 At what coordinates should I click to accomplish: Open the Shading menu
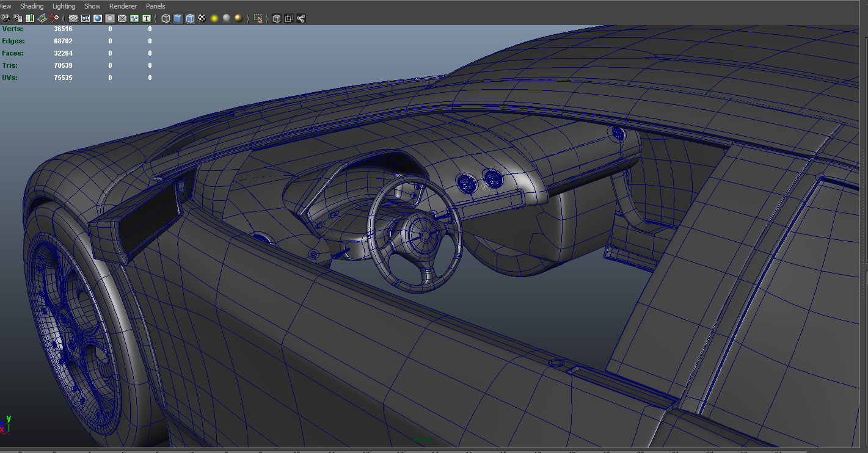point(32,6)
